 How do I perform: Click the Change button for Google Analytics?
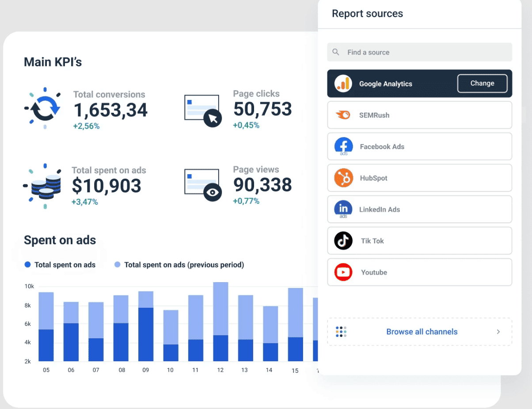(x=482, y=83)
